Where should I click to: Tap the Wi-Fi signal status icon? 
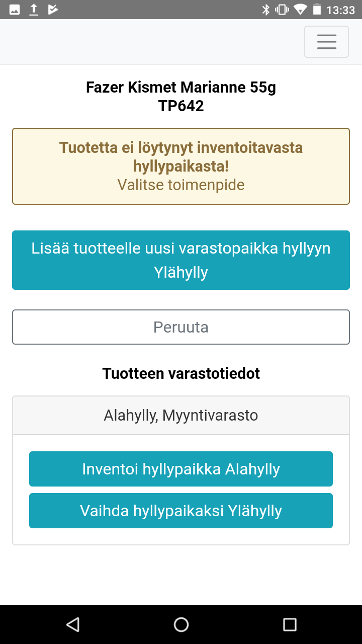click(x=300, y=10)
